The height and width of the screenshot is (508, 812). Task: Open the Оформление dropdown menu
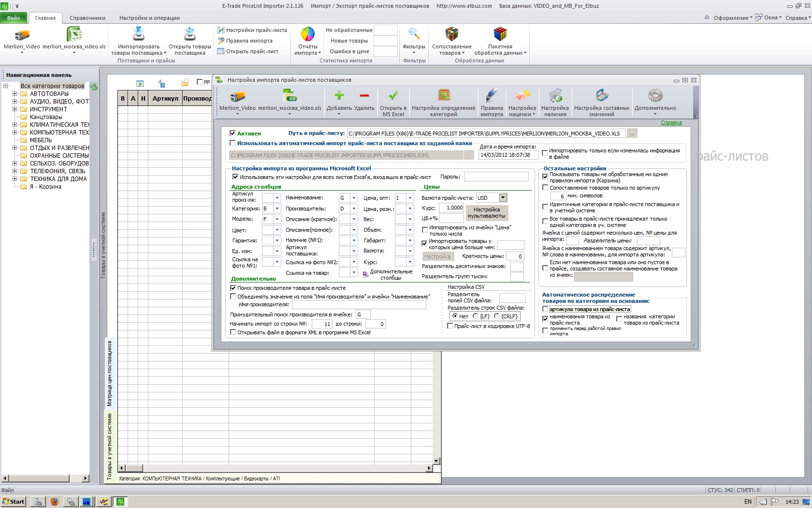click(x=733, y=18)
